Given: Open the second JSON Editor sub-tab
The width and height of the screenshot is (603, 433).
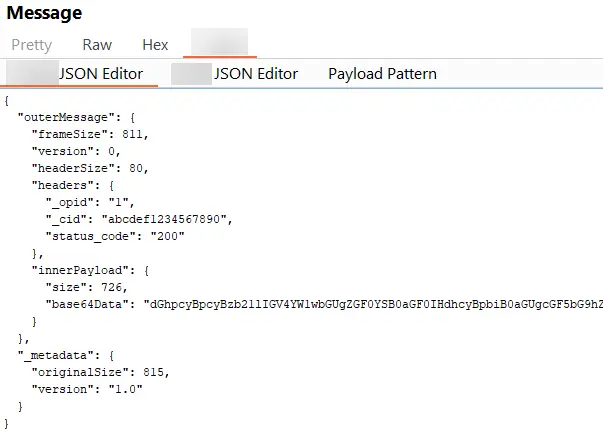Looking at the screenshot, I should [x=235, y=74].
